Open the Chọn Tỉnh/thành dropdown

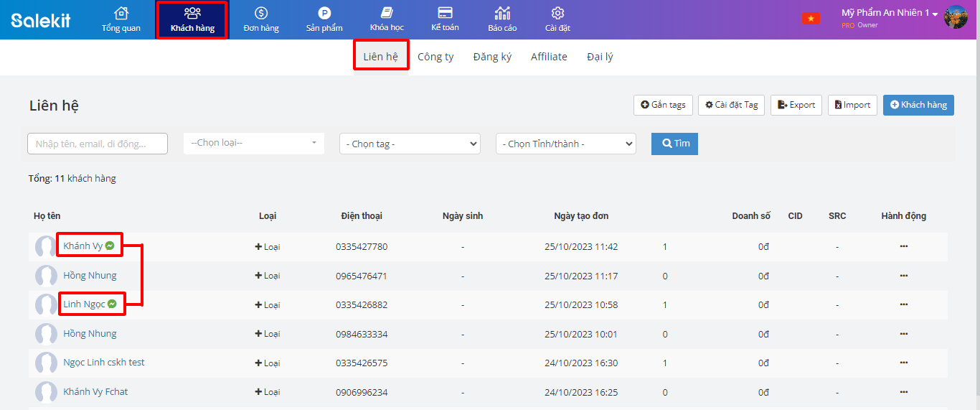pyautogui.click(x=565, y=144)
